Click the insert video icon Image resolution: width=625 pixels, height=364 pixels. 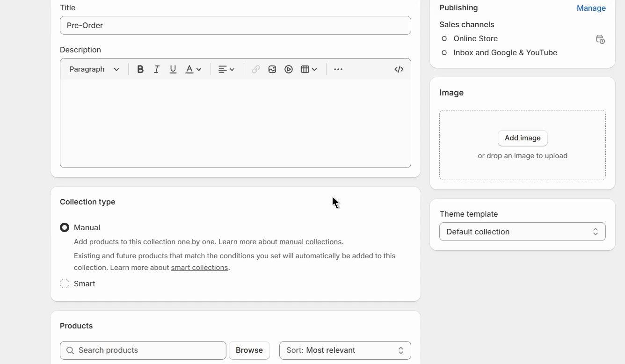(x=289, y=69)
